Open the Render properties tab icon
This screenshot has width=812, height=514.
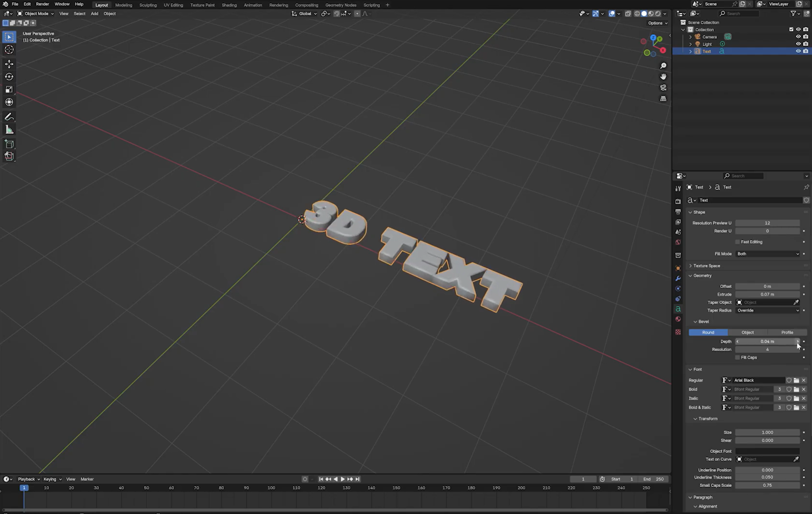tap(678, 201)
